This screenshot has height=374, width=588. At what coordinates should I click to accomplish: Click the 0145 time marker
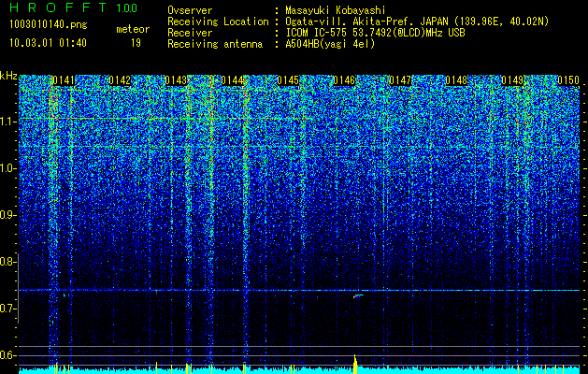(288, 80)
